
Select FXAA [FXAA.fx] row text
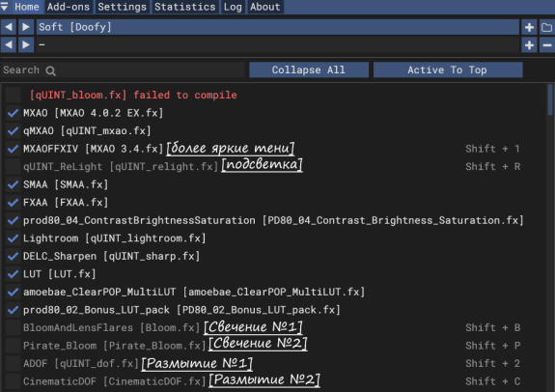coord(66,202)
